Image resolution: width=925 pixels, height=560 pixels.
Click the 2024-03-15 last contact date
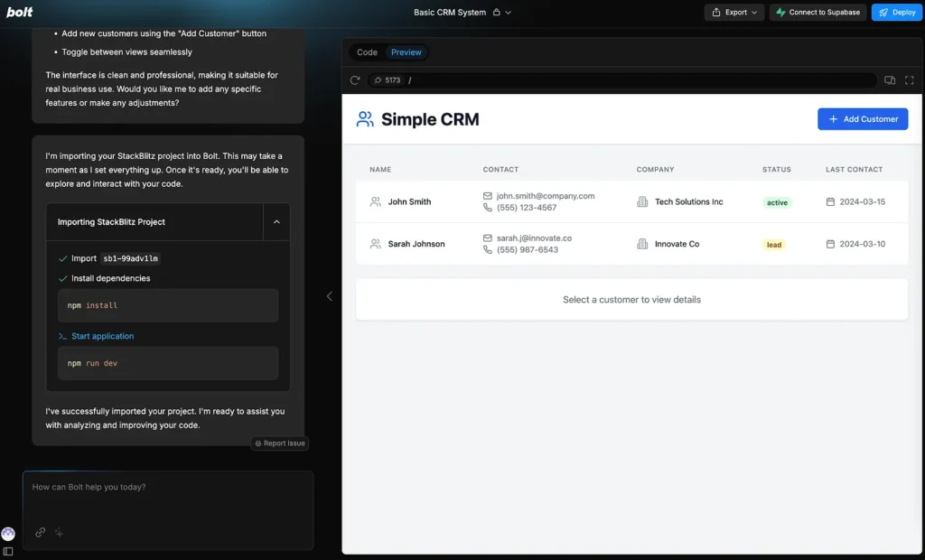[x=862, y=201]
